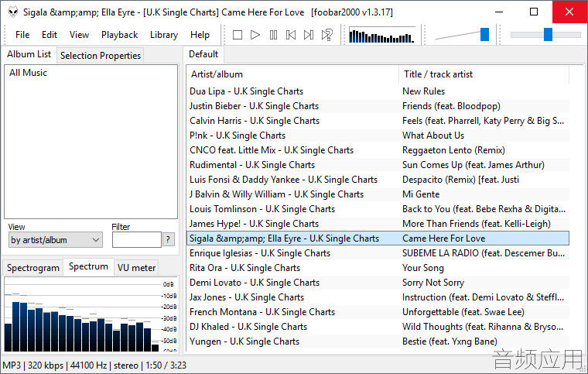This screenshot has width=588, height=374.
Task: Start playback with the Play button
Action: coord(255,35)
